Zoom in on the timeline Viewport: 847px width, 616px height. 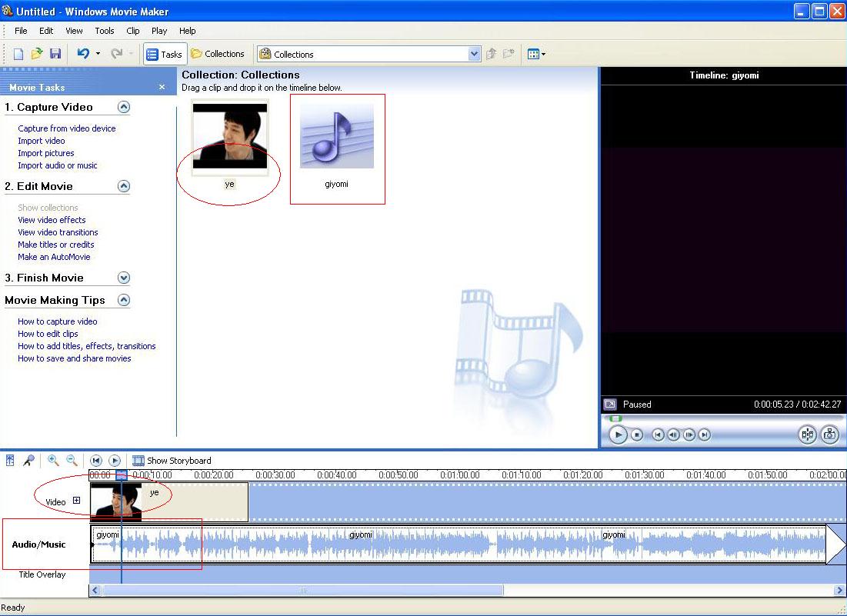coord(52,460)
